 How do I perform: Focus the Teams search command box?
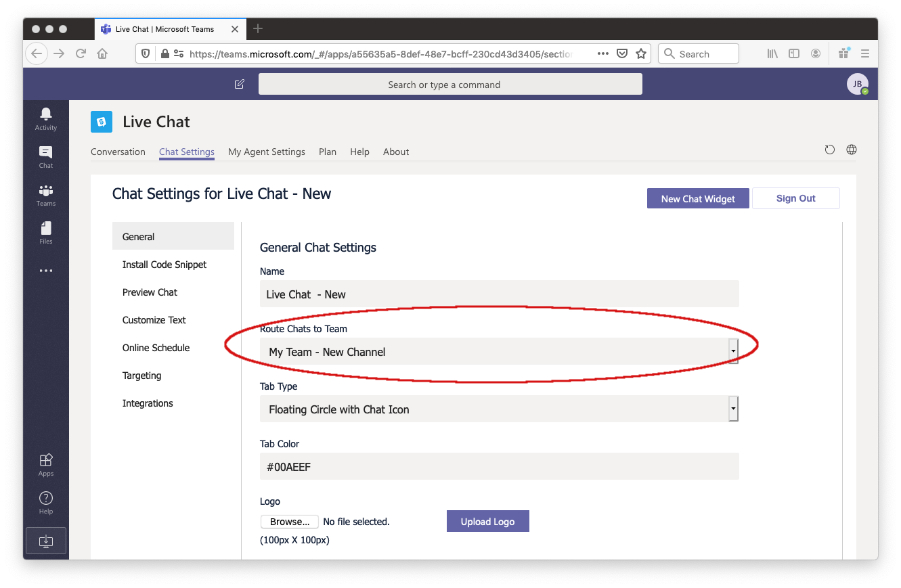click(x=450, y=85)
